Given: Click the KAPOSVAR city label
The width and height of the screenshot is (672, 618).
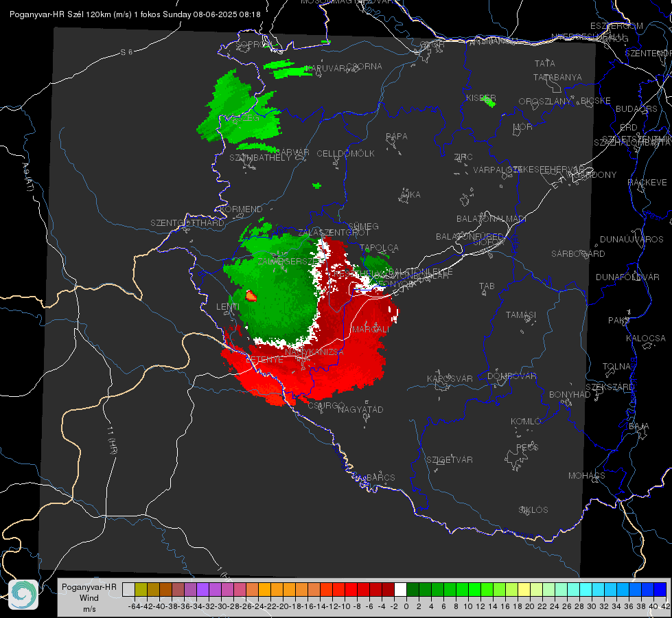Looking at the screenshot, I should click(x=450, y=378).
